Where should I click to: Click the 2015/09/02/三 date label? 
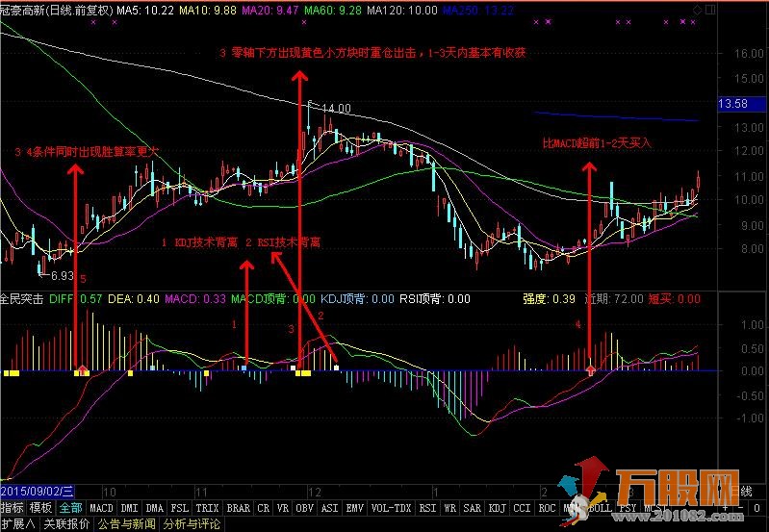(38, 492)
